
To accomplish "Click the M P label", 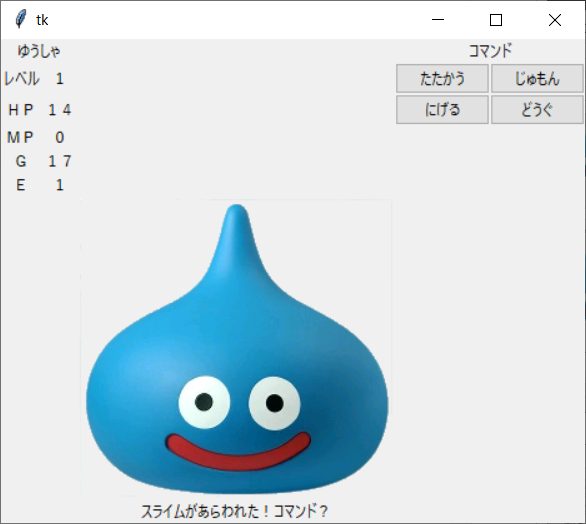I will click(x=21, y=138).
